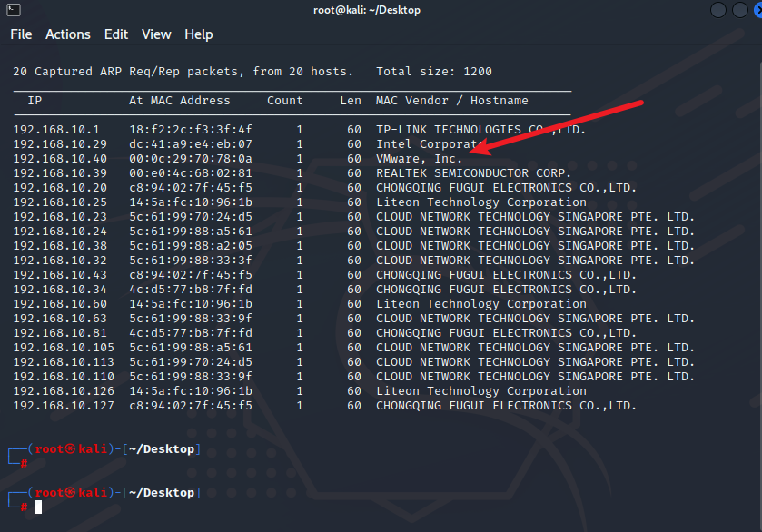Select IP address 192.168.10.126
This screenshot has width=762, height=532.
[64, 391]
